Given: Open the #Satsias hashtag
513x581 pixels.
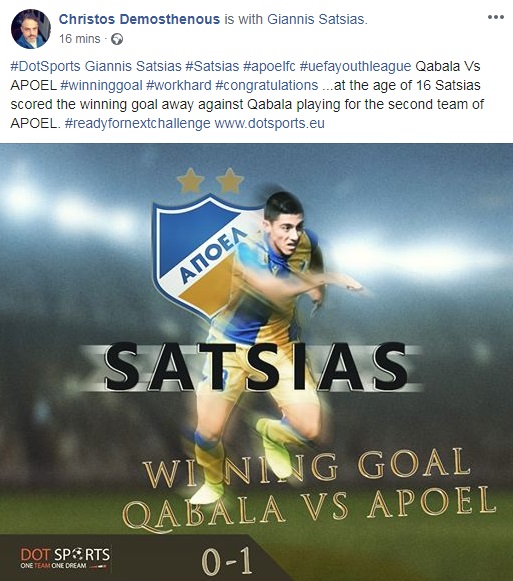Looking at the screenshot, I should pyautogui.click(x=212, y=66).
